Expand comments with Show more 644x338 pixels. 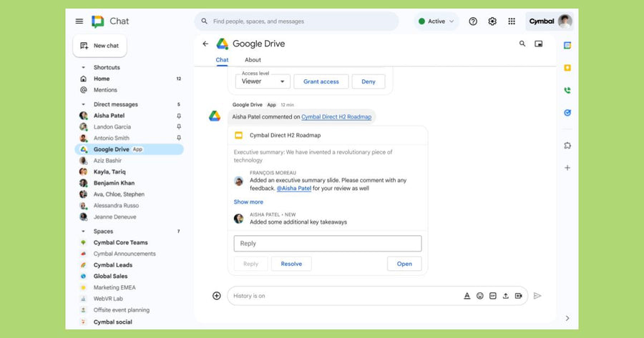(x=248, y=202)
